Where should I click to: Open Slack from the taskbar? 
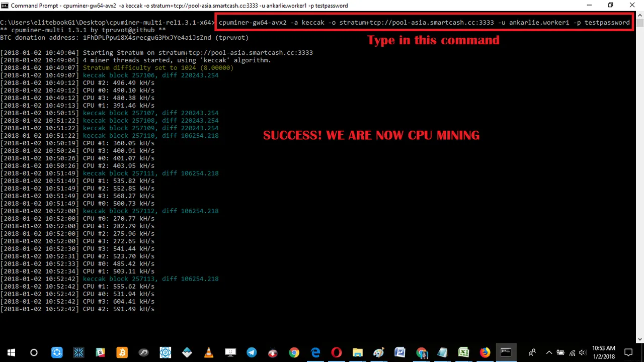pos(100,352)
